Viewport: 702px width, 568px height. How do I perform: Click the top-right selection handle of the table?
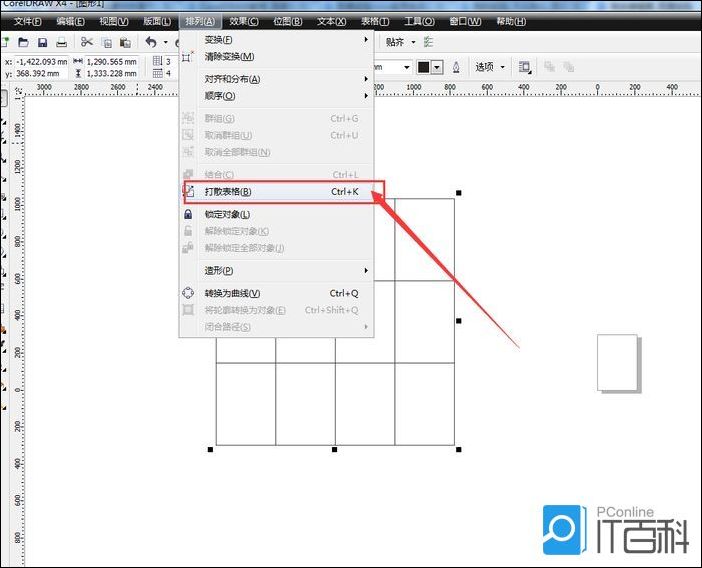point(458,193)
